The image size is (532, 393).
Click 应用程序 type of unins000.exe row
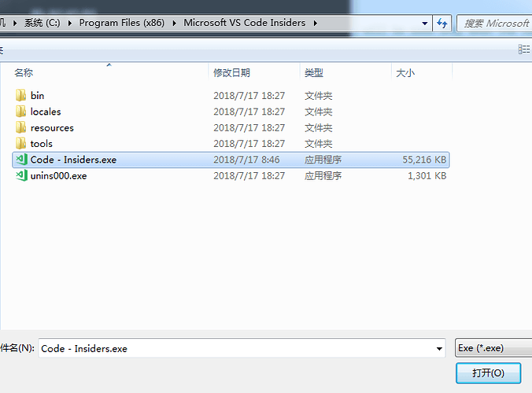click(323, 176)
